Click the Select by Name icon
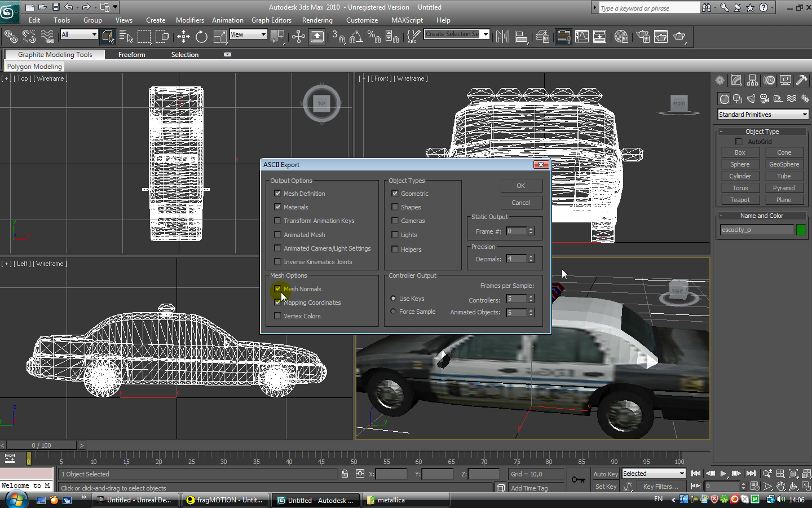Viewport: 812px width, 508px height. pos(126,37)
